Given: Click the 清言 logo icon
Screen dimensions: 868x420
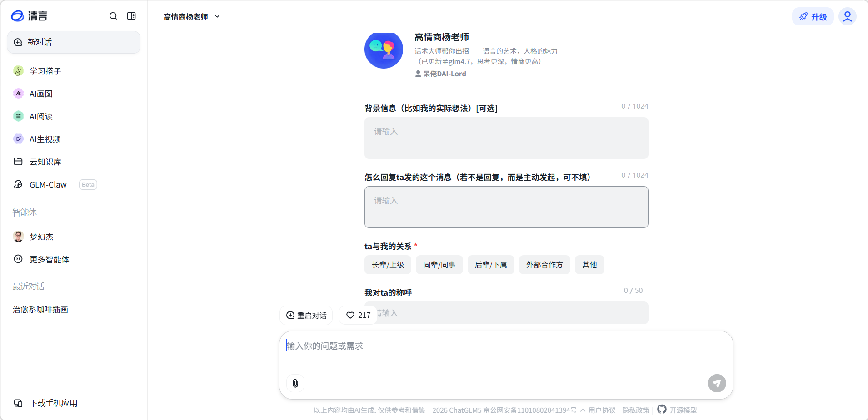Looking at the screenshot, I should point(17,16).
